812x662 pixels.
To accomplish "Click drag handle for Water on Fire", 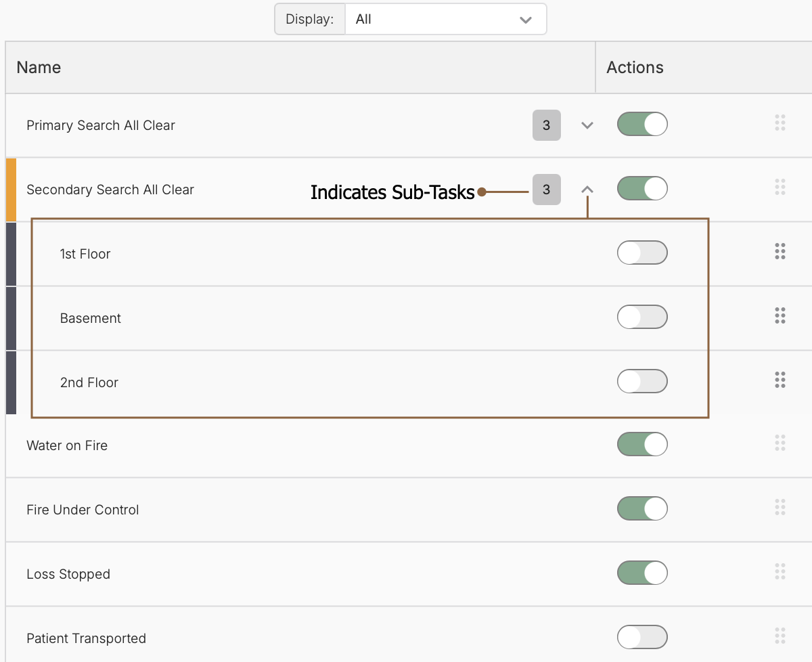I will [x=780, y=443].
